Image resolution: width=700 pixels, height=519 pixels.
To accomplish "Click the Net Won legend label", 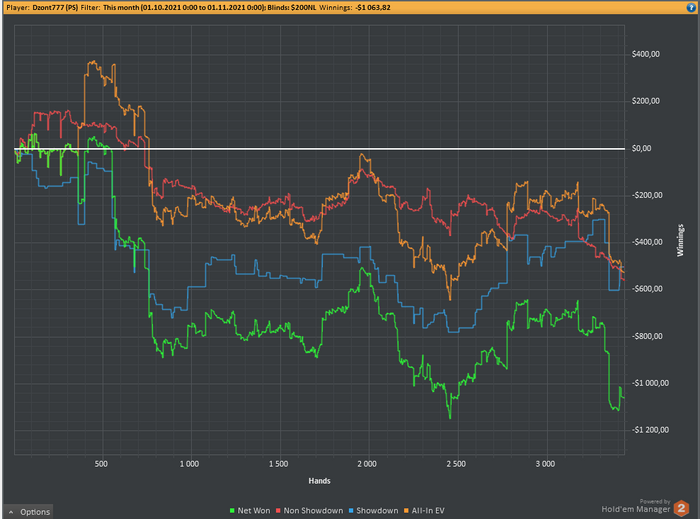I will (x=254, y=511).
